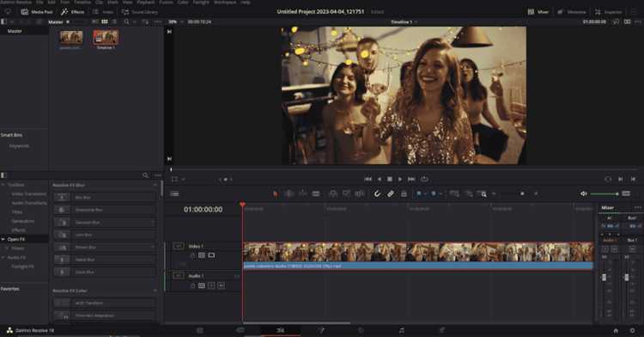The width and height of the screenshot is (644, 337).
Task: Toggle the DIM audio button
Action: point(626,193)
